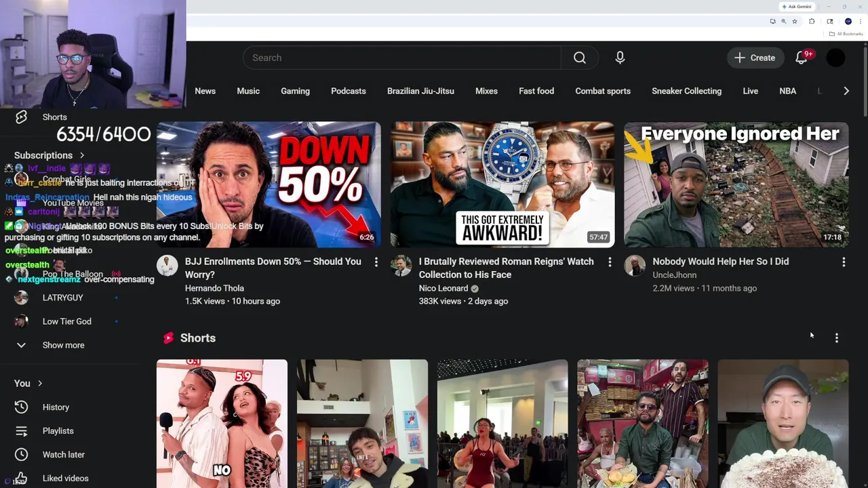Open the Short with the street food vendors
This screenshot has height=488, width=868.
click(x=643, y=424)
